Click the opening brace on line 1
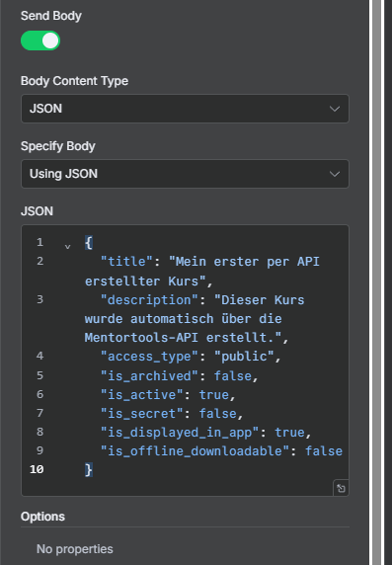This screenshot has width=392, height=565. pyautogui.click(x=89, y=242)
